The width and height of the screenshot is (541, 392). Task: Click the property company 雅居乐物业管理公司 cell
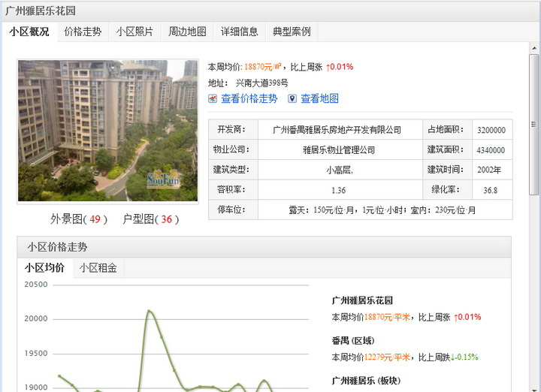click(339, 150)
